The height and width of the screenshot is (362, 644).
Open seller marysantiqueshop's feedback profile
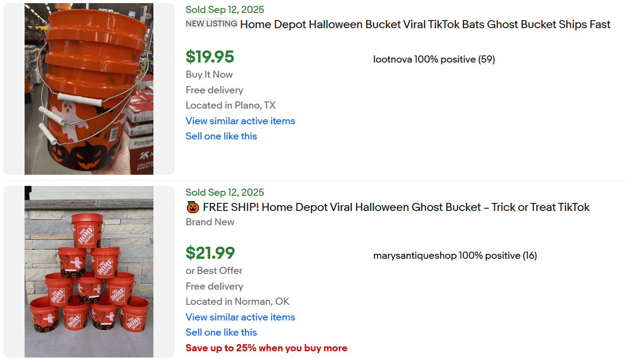[x=455, y=255]
